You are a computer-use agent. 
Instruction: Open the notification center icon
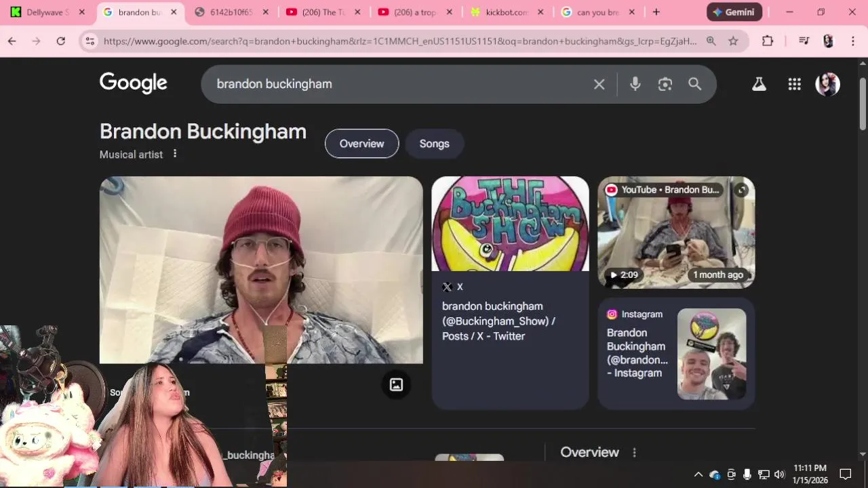click(846, 474)
